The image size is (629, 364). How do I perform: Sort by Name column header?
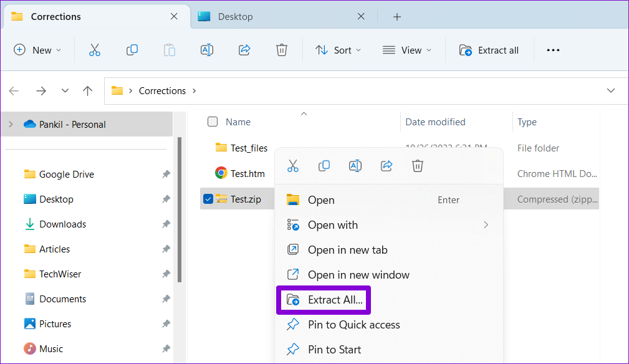(238, 122)
